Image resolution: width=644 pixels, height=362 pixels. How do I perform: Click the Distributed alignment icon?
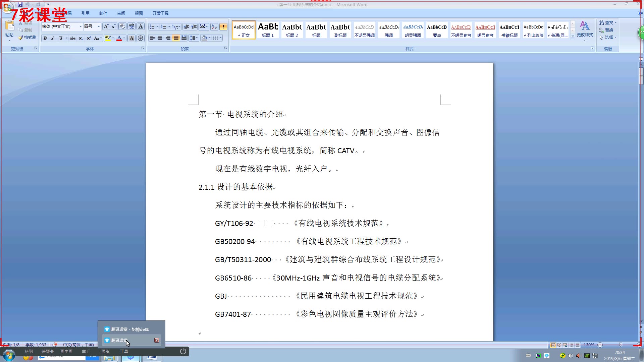(184, 38)
